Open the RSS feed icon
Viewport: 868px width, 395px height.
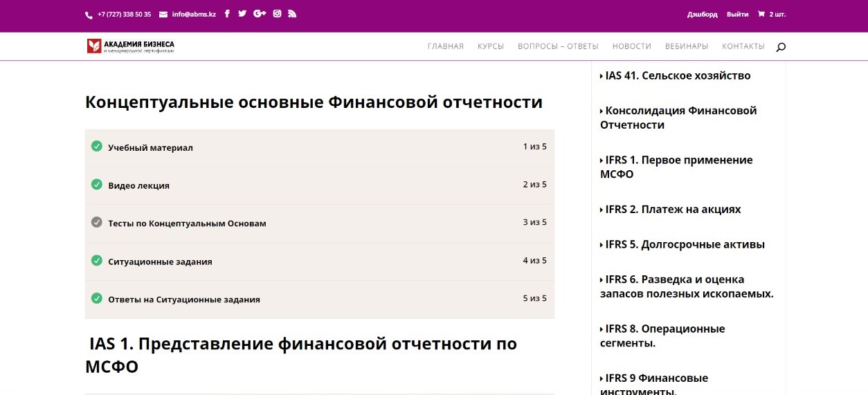(x=292, y=14)
